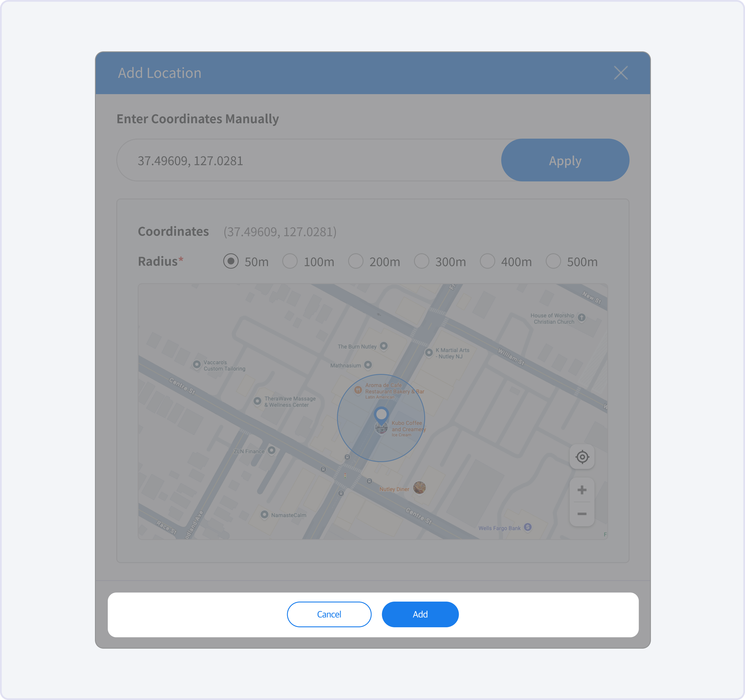
Task: Pick the 400m radius option
Action: (487, 261)
